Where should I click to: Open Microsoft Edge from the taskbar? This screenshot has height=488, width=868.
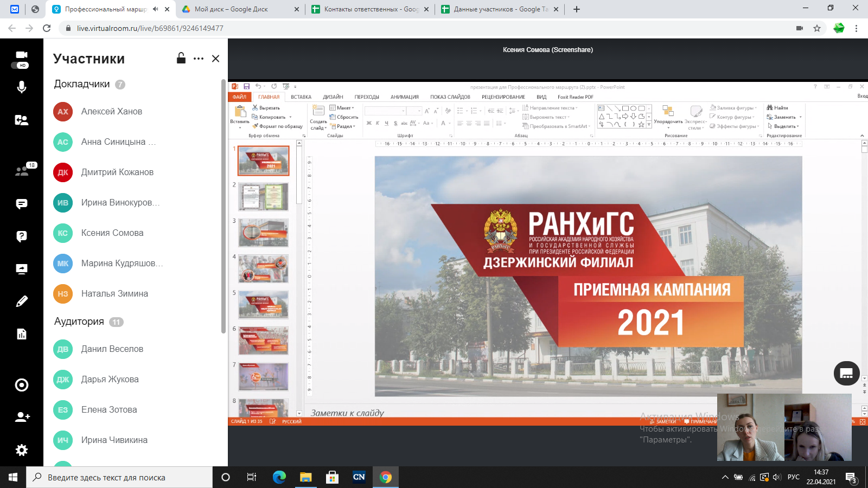click(279, 477)
